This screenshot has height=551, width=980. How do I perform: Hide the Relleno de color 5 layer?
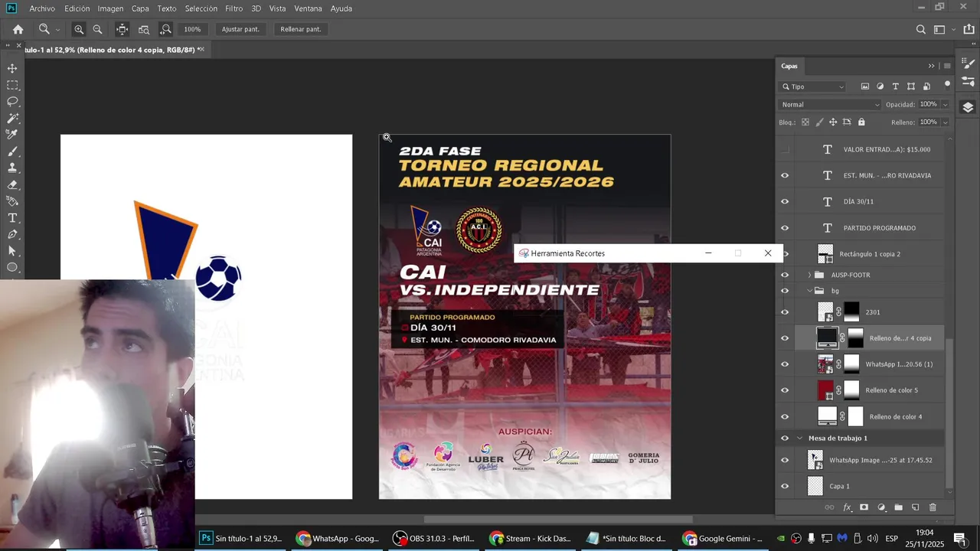(x=785, y=390)
